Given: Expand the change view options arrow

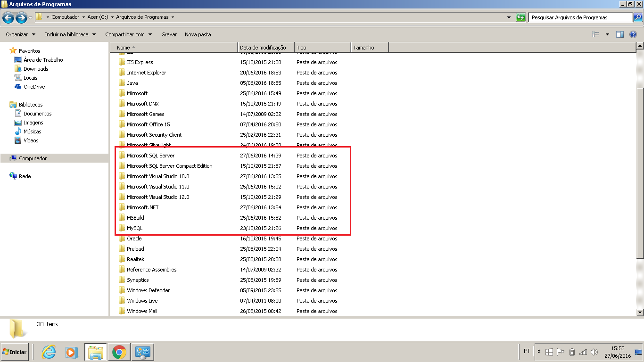Looking at the screenshot, I should point(607,34).
